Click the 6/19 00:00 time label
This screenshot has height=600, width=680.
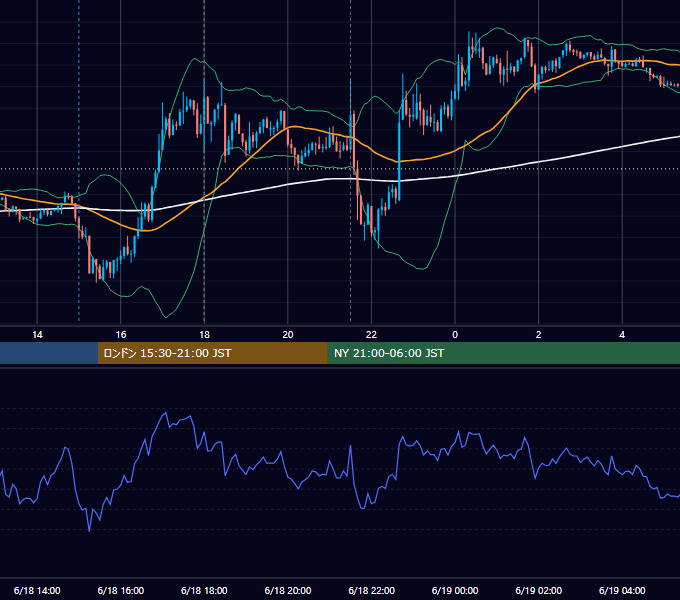tap(455, 590)
